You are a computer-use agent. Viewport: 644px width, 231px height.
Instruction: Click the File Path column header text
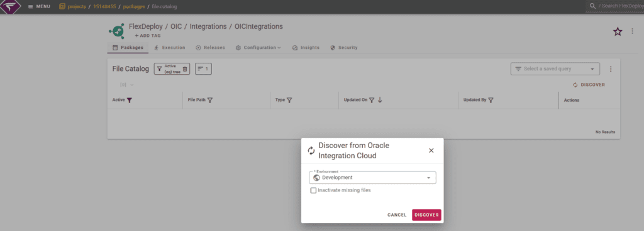click(196, 100)
